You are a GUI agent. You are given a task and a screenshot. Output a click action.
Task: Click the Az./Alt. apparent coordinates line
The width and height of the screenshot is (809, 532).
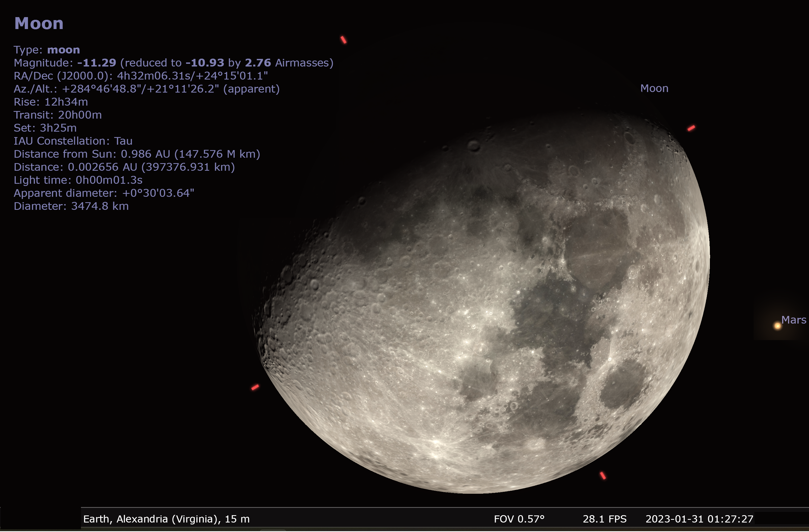click(x=146, y=89)
